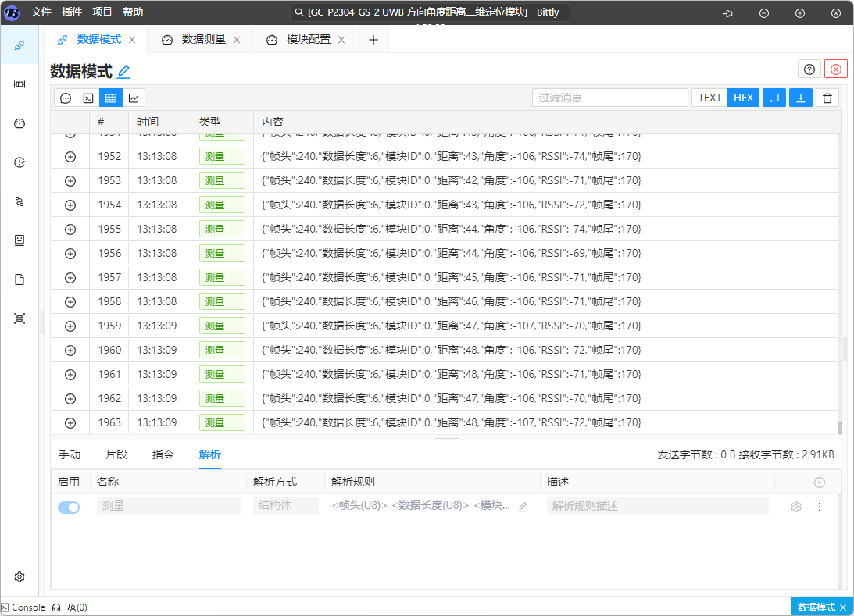854x616 pixels.
Task: Click the edit pencil for parse rule
Action: coord(523,507)
